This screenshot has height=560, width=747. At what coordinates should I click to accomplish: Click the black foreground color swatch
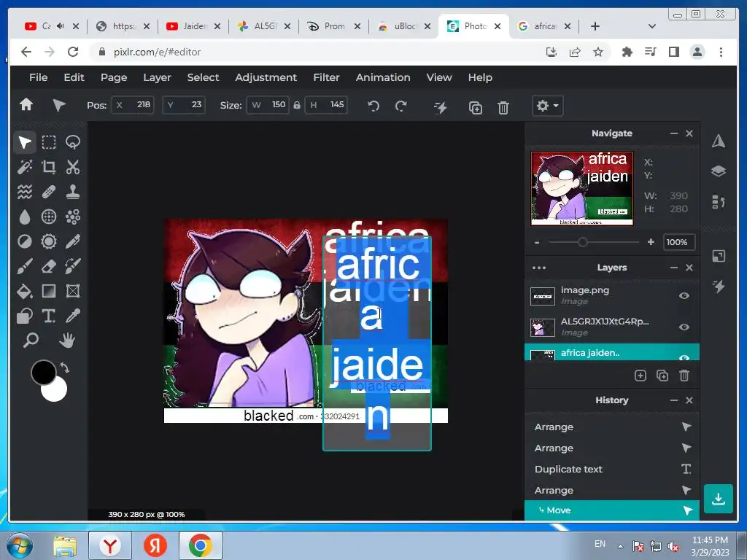tap(42, 371)
